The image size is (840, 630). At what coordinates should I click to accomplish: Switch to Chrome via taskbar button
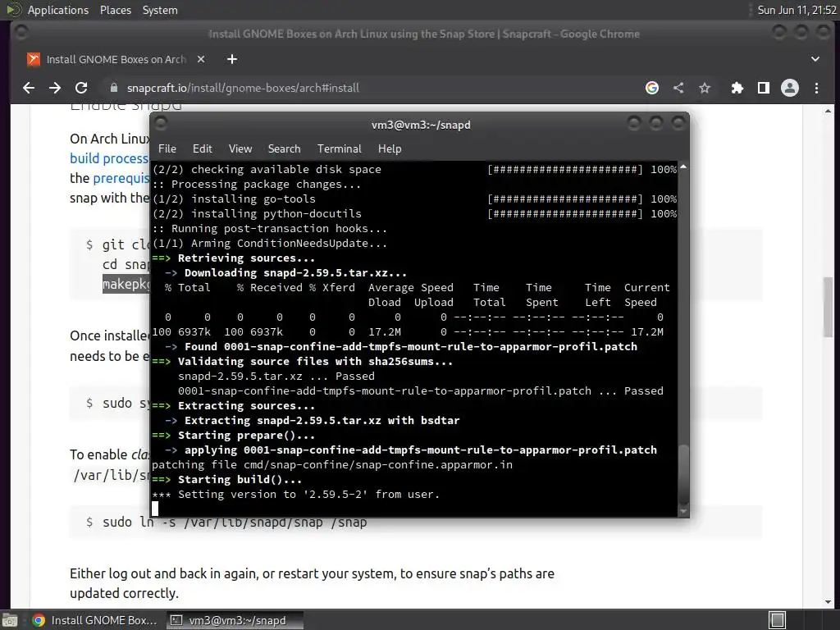95,620
